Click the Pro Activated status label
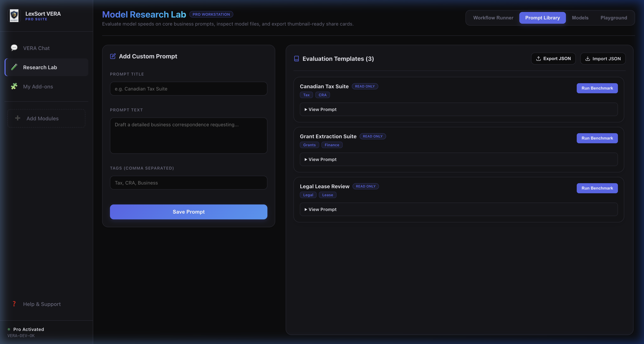The height and width of the screenshot is (344, 644). pyautogui.click(x=29, y=329)
